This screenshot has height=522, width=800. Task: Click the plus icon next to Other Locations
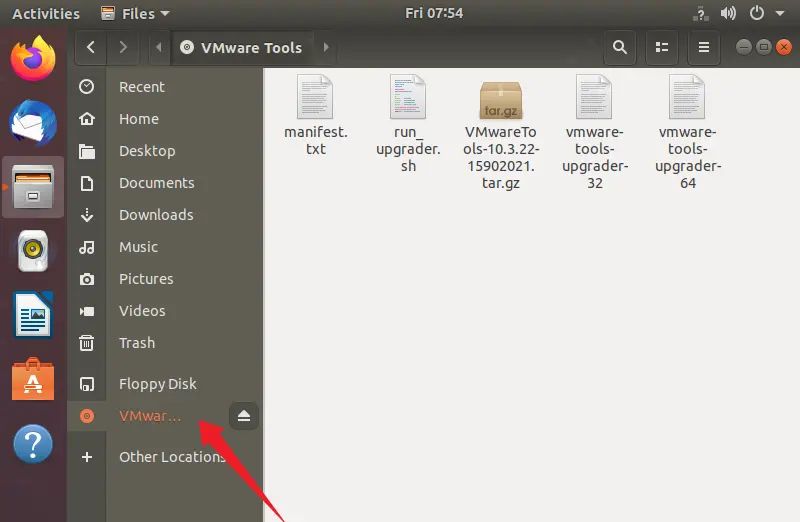pyautogui.click(x=87, y=457)
